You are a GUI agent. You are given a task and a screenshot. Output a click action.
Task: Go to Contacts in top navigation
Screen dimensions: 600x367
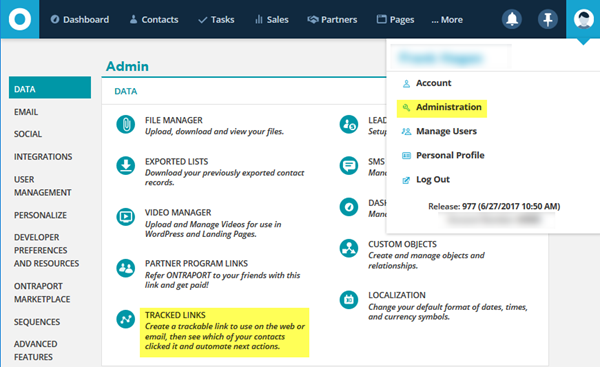[x=154, y=20]
